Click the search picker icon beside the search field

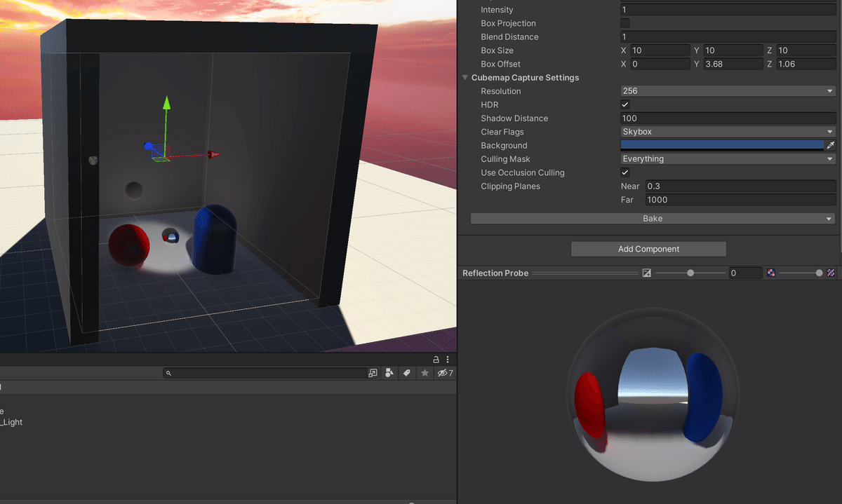373,373
